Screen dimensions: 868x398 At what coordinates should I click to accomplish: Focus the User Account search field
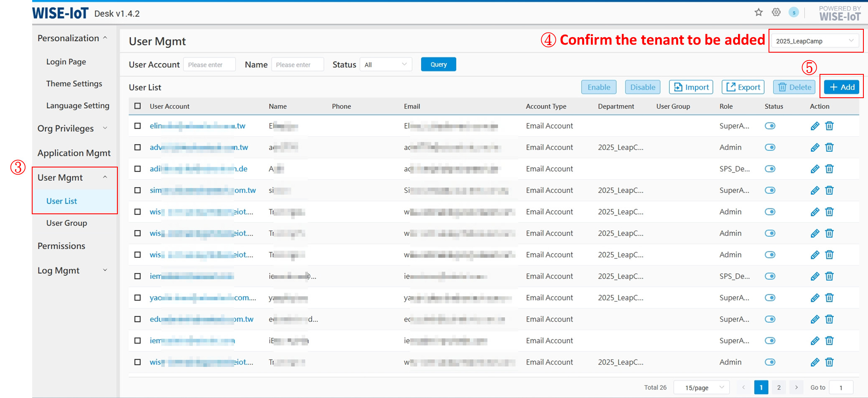point(209,64)
